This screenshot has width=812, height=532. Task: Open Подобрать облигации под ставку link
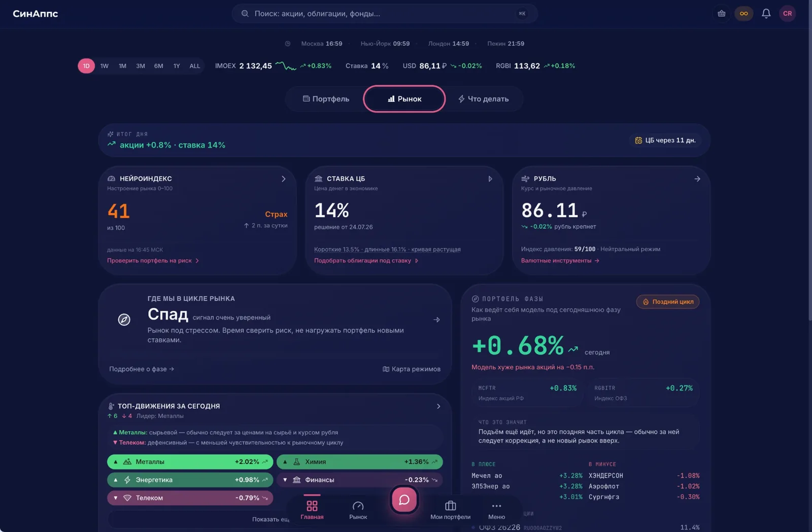tap(366, 261)
